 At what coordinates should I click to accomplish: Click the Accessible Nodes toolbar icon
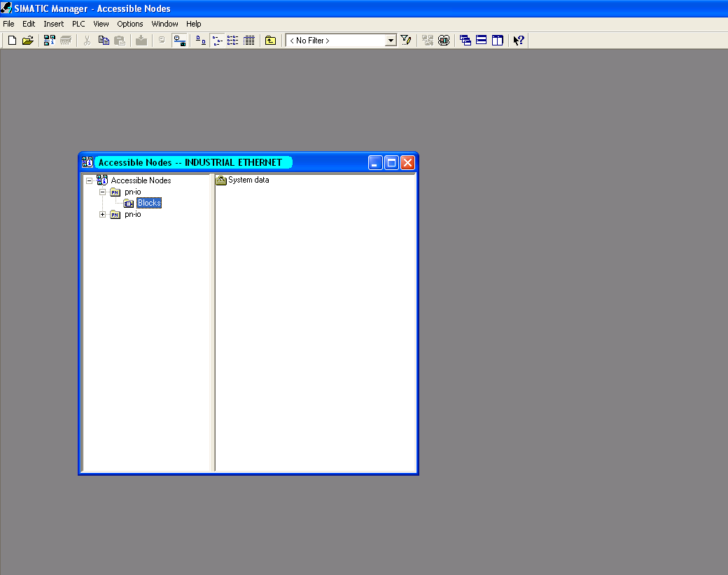[49, 41]
